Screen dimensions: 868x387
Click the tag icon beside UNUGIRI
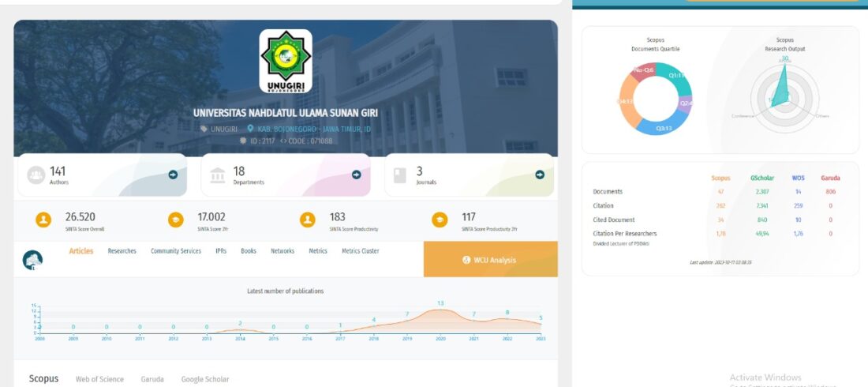tap(204, 130)
